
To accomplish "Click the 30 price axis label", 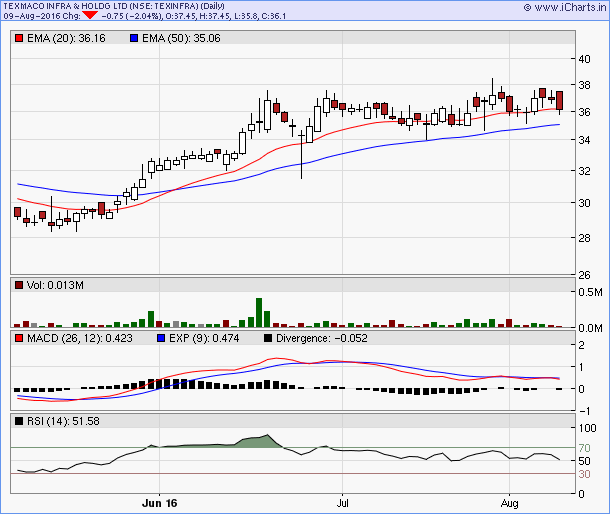I will coord(584,203).
